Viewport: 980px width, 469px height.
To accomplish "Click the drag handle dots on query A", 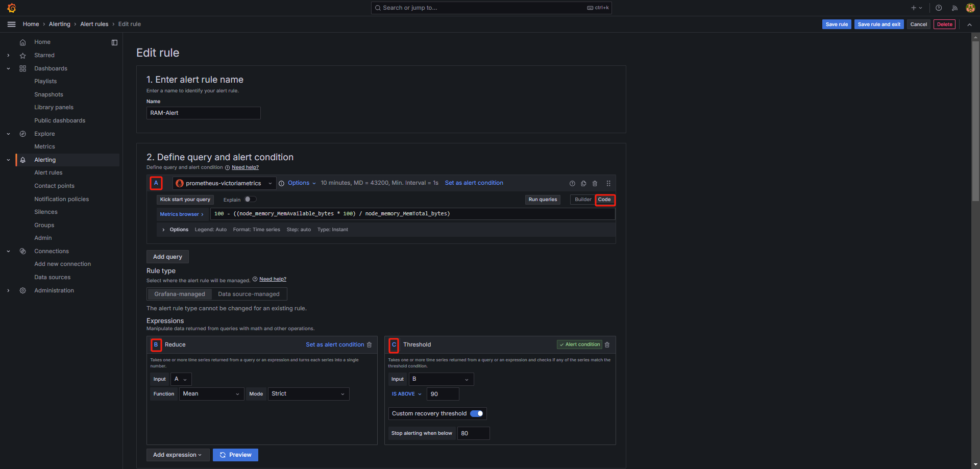I will tap(608, 184).
